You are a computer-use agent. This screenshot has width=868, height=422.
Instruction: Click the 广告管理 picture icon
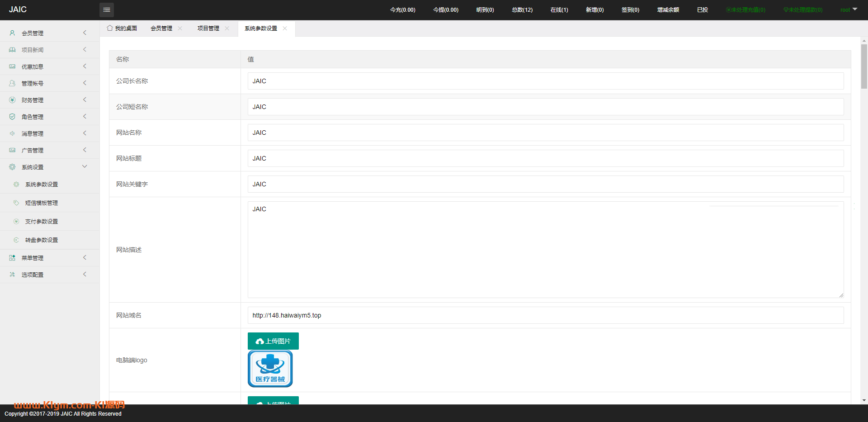(12, 150)
